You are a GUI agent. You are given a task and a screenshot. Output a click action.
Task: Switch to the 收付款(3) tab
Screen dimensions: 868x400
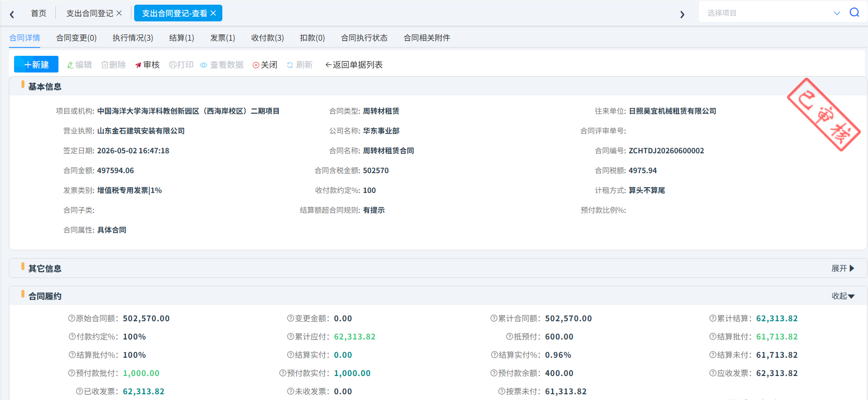(x=267, y=38)
